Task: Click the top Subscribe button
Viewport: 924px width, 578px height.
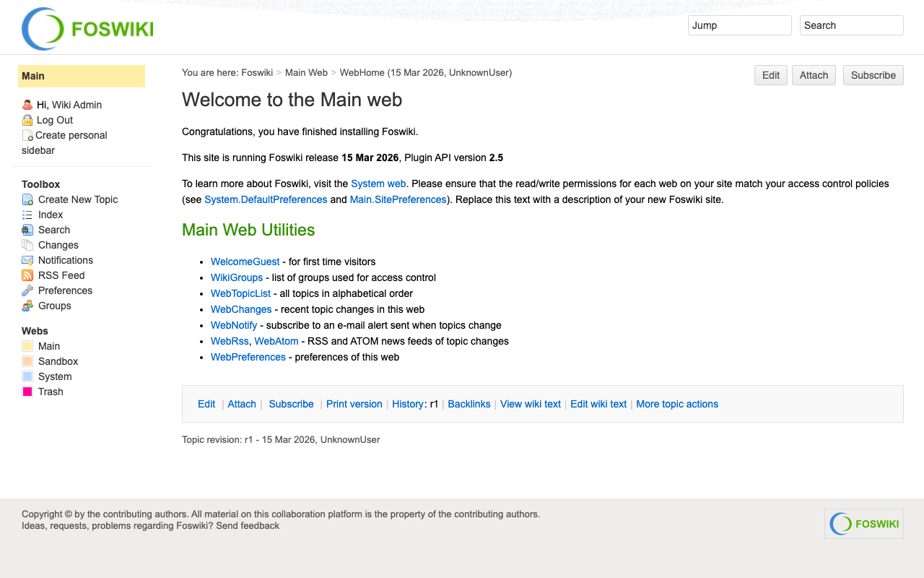Action: (873, 75)
